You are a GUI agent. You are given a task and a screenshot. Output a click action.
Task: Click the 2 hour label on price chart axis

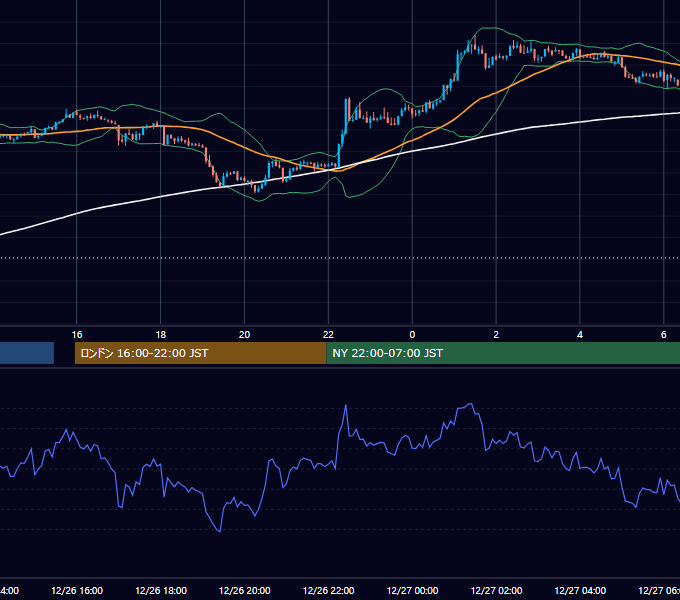(x=496, y=335)
